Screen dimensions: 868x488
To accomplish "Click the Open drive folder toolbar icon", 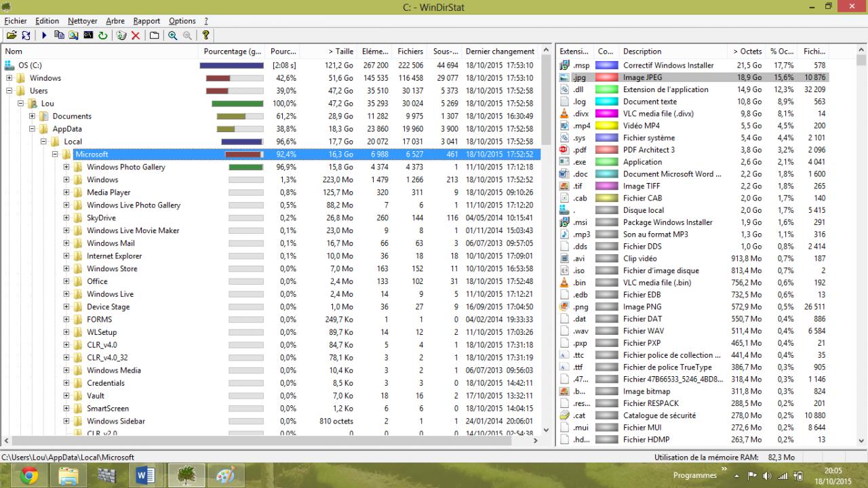I will click(12, 35).
